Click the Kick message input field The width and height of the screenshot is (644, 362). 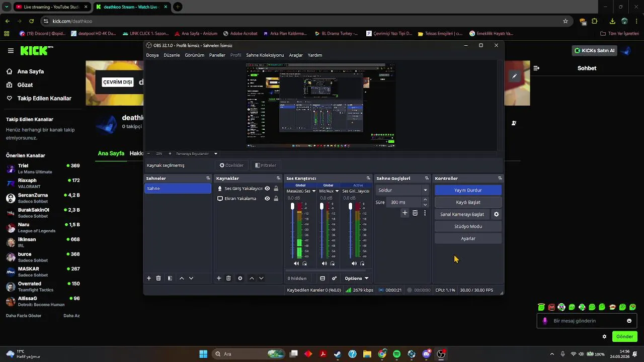pyautogui.click(x=587, y=321)
